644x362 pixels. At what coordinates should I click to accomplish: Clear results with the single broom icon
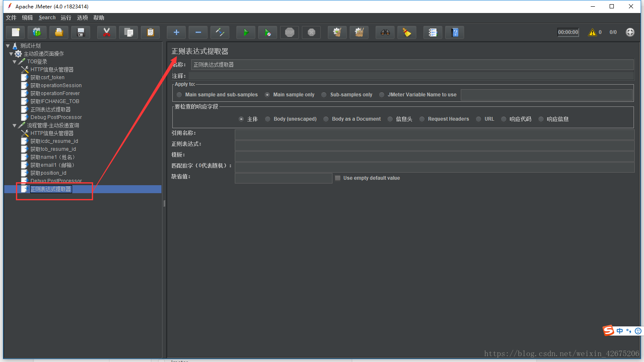tap(338, 32)
